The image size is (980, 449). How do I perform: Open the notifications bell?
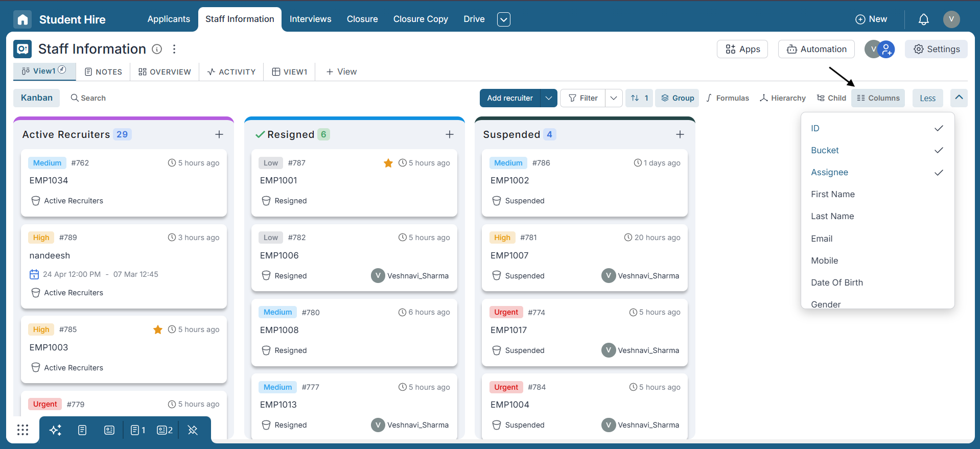point(923,19)
